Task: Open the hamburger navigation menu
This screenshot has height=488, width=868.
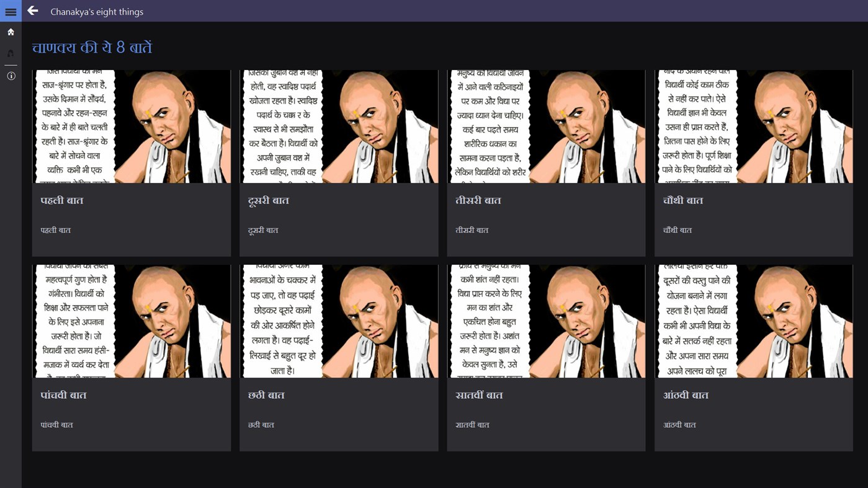Action: click(10, 11)
